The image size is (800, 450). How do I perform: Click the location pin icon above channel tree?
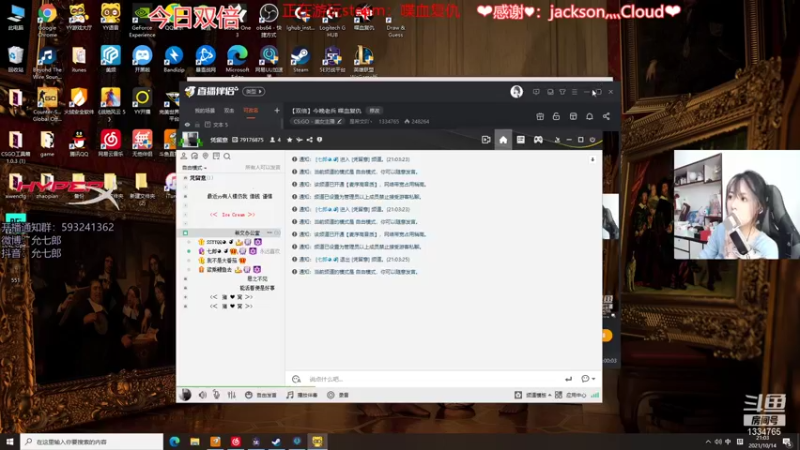tap(205, 156)
